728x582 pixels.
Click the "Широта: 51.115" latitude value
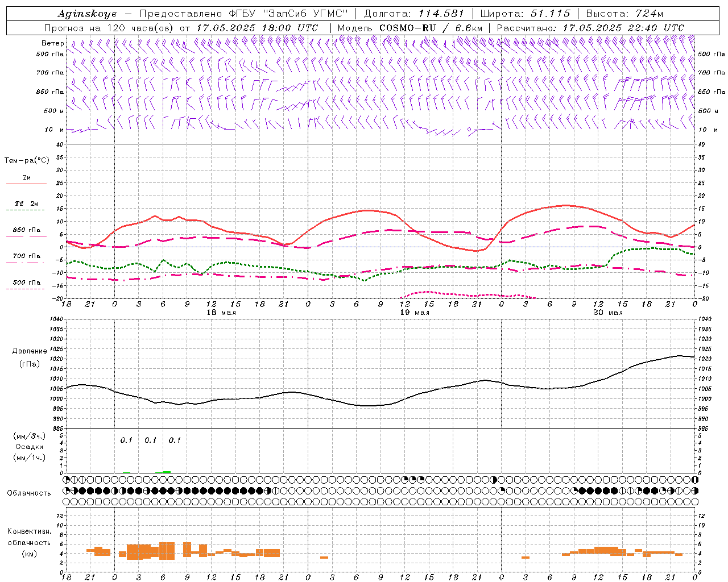(525, 14)
